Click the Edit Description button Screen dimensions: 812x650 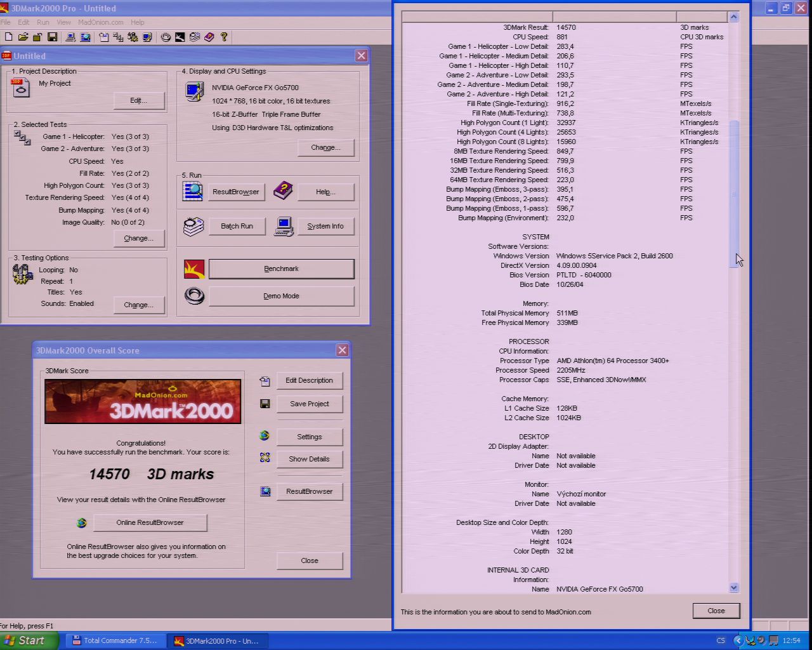tap(309, 380)
